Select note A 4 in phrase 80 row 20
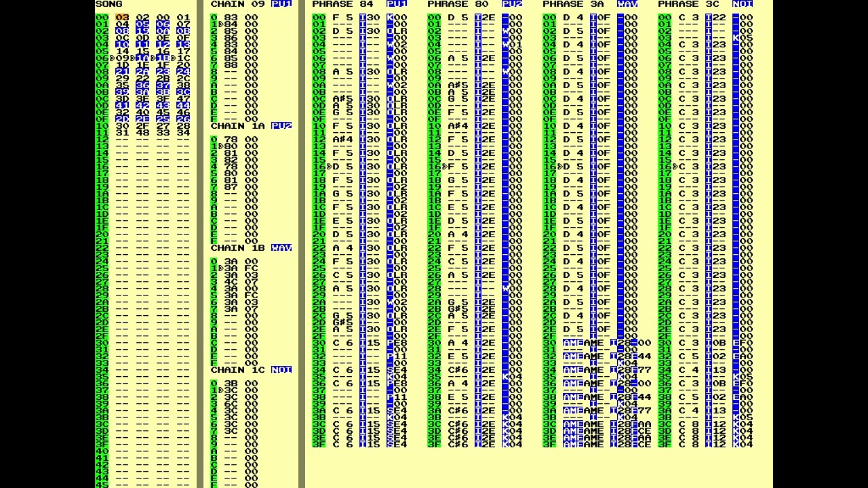 point(458,235)
